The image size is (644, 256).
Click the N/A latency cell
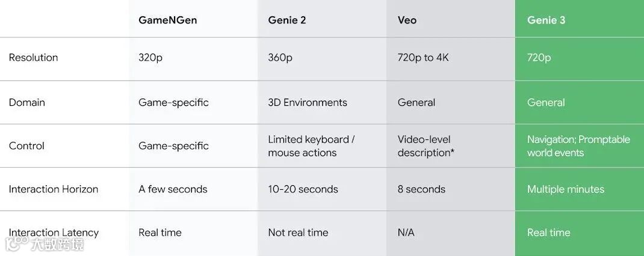(406, 233)
